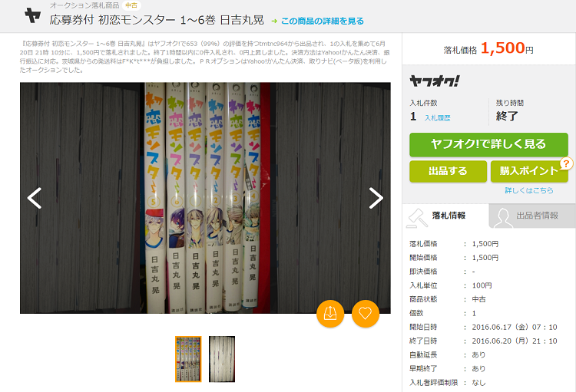This screenshot has height=392, width=576.
Task: Click the ヤフオク! logo in sidebar
Action: [x=435, y=81]
